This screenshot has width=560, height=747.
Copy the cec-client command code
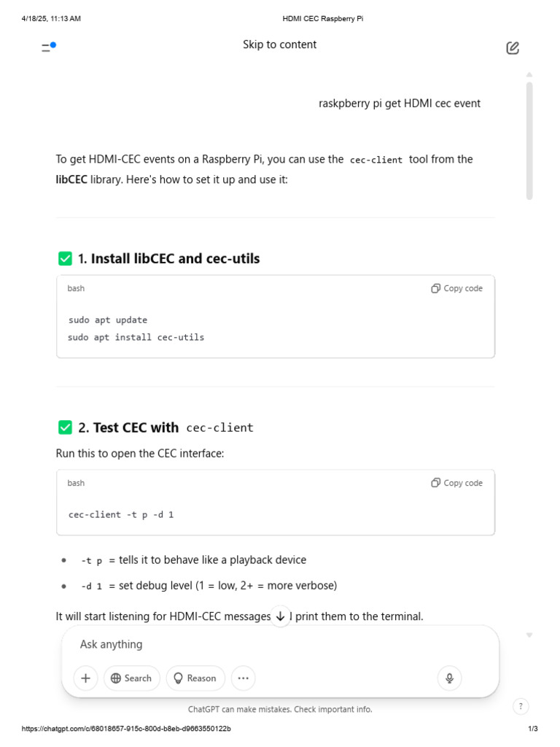pyautogui.click(x=457, y=483)
